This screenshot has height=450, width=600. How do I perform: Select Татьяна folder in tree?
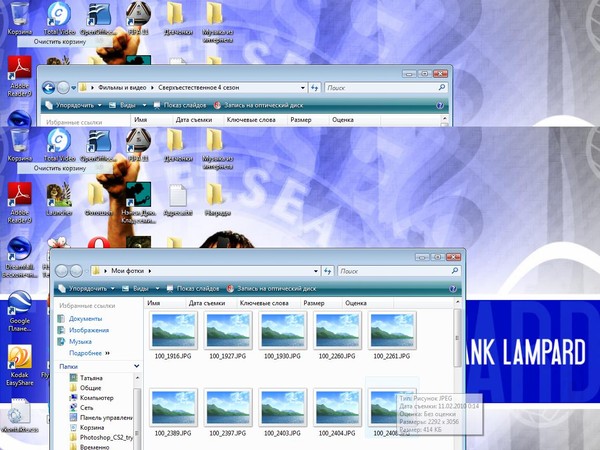coord(91,378)
